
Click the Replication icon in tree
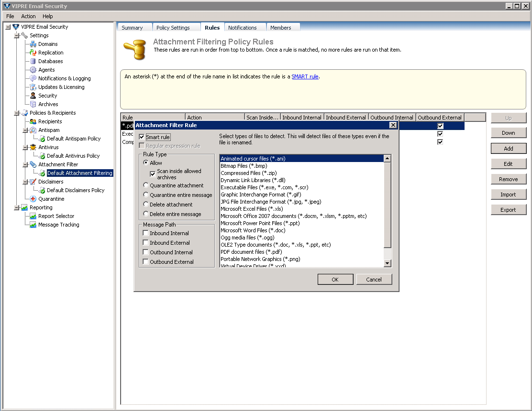33,53
